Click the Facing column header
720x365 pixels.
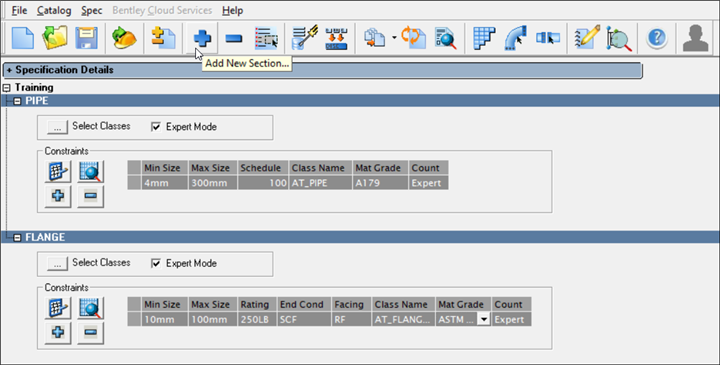[x=351, y=304]
